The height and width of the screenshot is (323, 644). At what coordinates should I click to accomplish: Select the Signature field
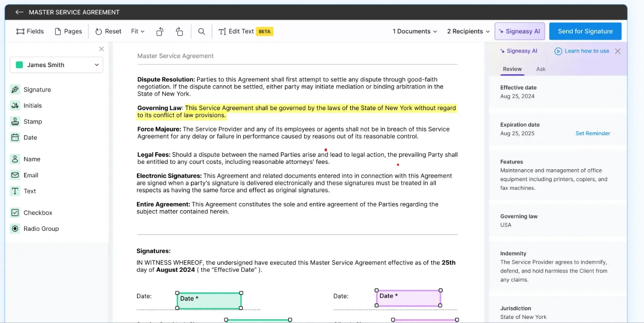31,89
